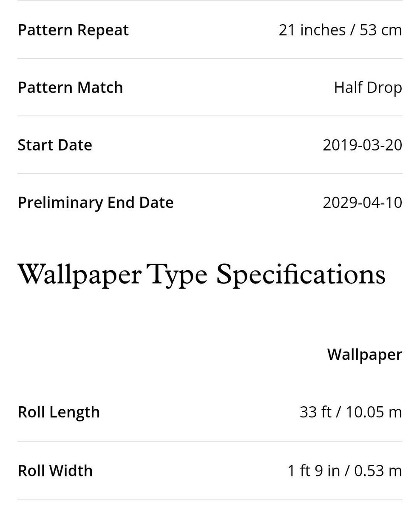Viewport: 420px width, 510px height.
Task: Click 'Wallpaper' in the large section heading
Action: [79, 275]
